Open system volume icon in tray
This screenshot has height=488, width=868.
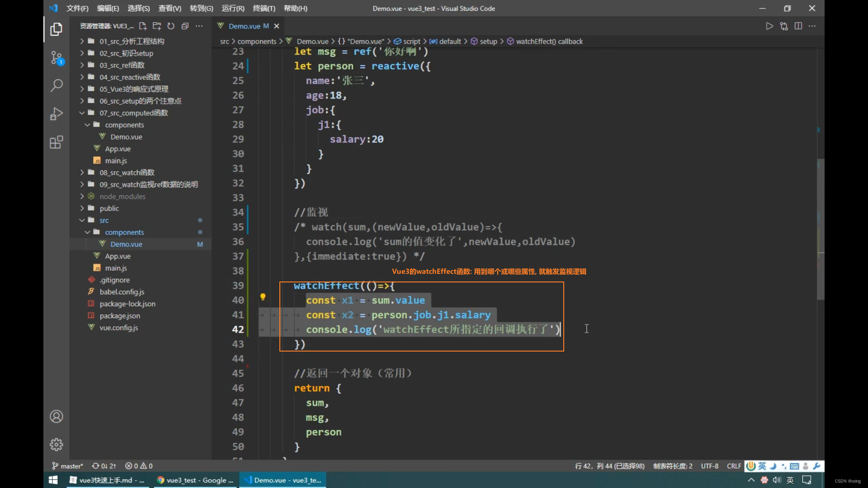pyautogui.click(x=777, y=480)
